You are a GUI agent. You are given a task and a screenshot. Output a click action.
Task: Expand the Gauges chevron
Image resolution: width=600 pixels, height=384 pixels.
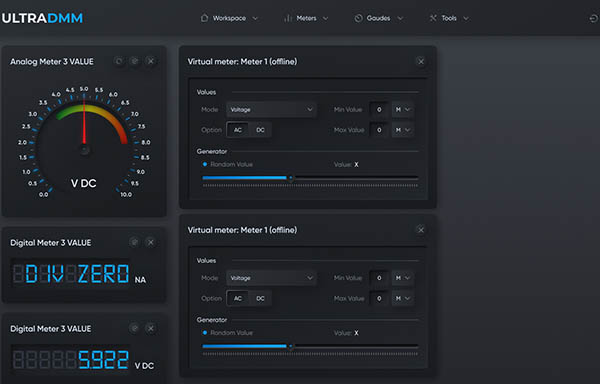pyautogui.click(x=400, y=18)
